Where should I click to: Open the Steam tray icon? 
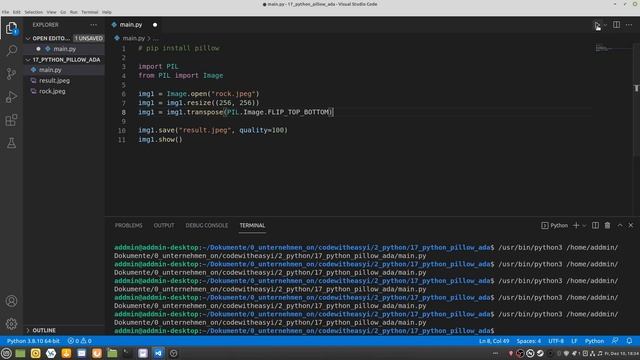pyautogui.click(x=540, y=353)
